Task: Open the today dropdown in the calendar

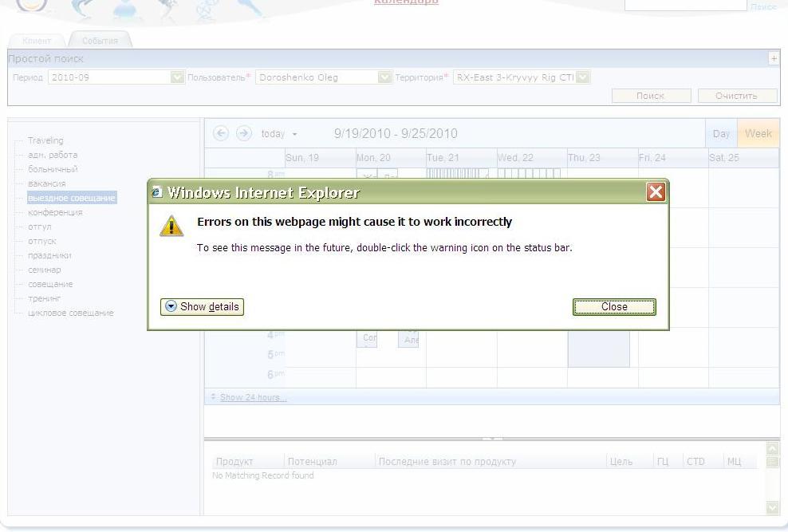Action: [279, 134]
